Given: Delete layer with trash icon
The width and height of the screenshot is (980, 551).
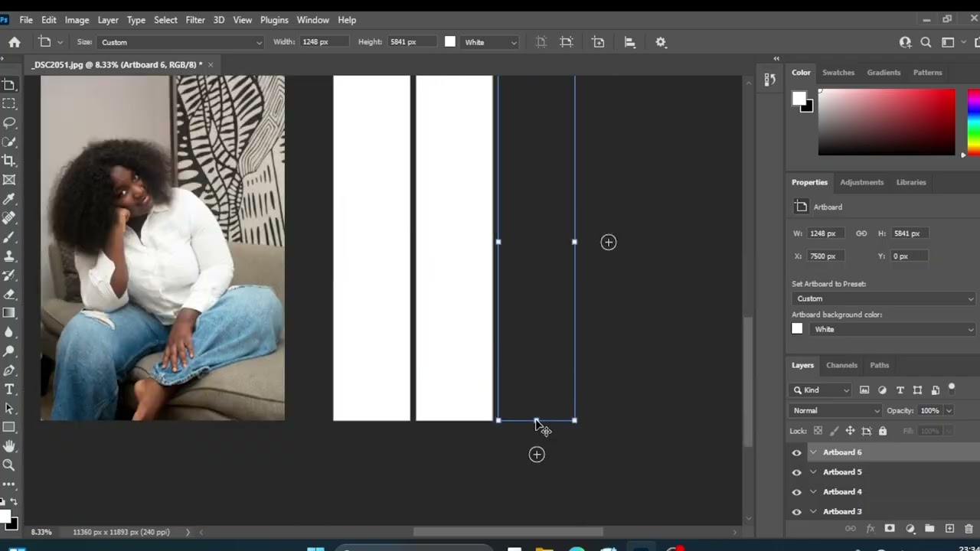Looking at the screenshot, I should pyautogui.click(x=969, y=529).
